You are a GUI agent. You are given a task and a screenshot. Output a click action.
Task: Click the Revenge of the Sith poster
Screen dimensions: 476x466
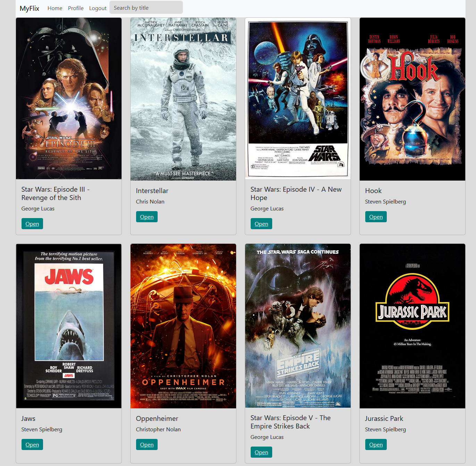tap(69, 99)
